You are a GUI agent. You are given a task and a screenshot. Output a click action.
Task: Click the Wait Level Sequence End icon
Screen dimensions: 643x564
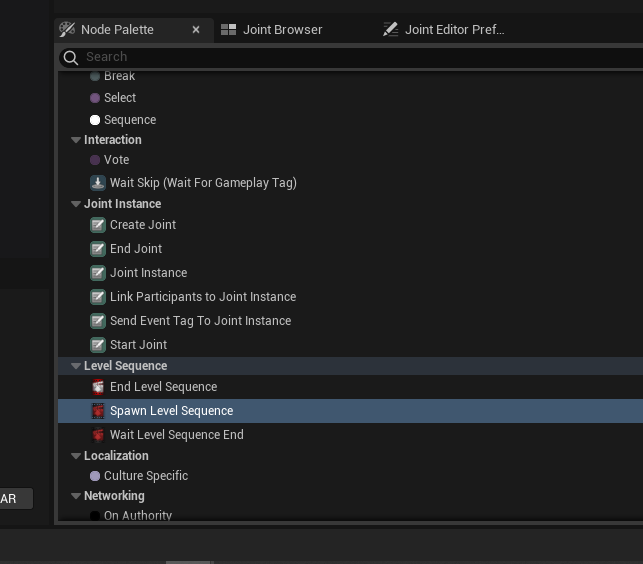click(98, 435)
